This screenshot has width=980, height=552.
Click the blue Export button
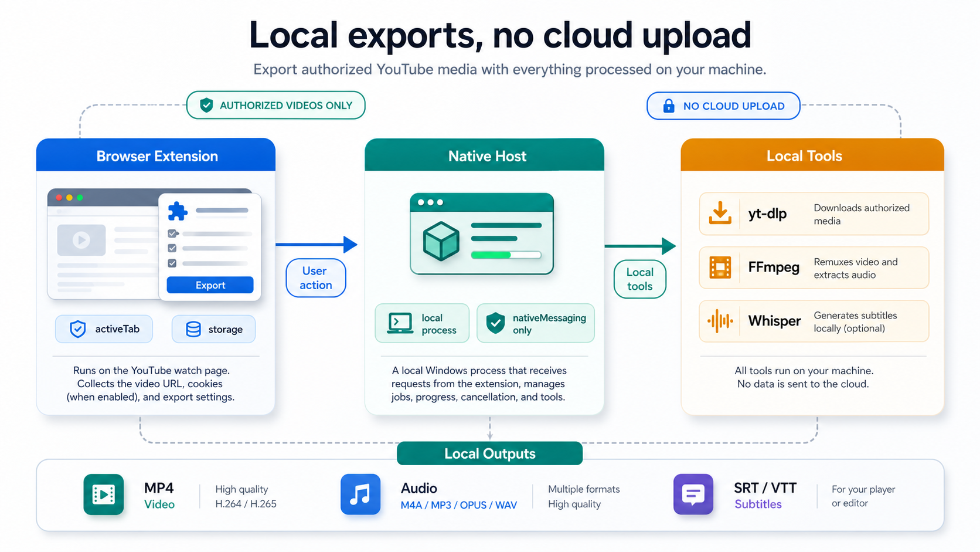[x=210, y=285]
